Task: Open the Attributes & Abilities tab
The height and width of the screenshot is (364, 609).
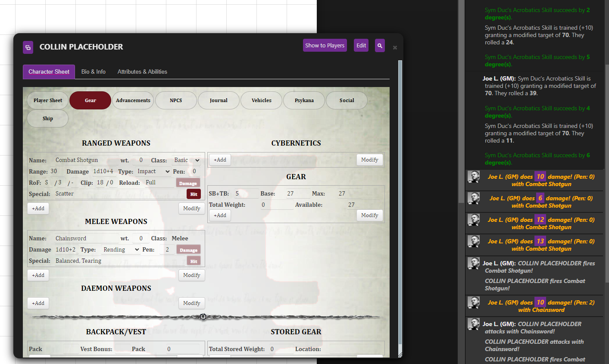Action: click(x=142, y=72)
